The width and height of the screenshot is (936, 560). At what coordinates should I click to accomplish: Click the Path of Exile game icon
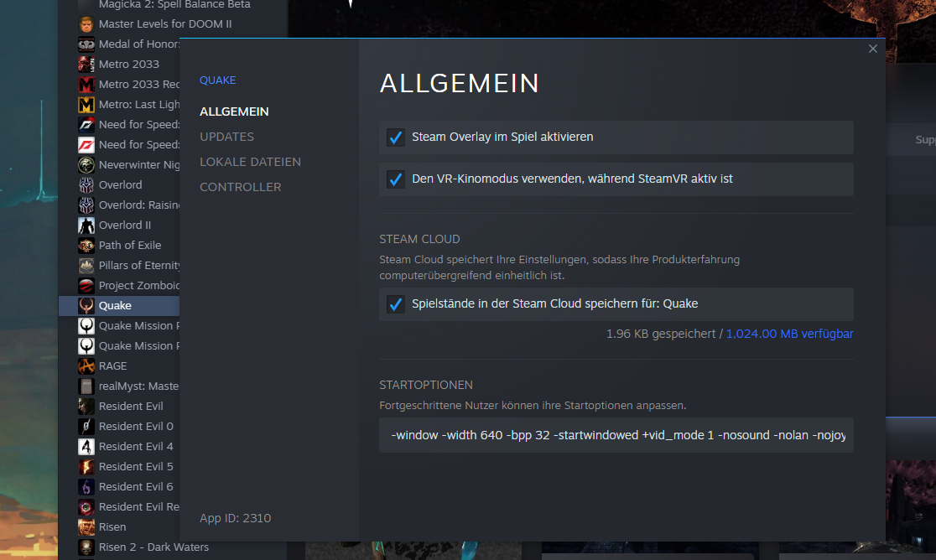click(86, 246)
